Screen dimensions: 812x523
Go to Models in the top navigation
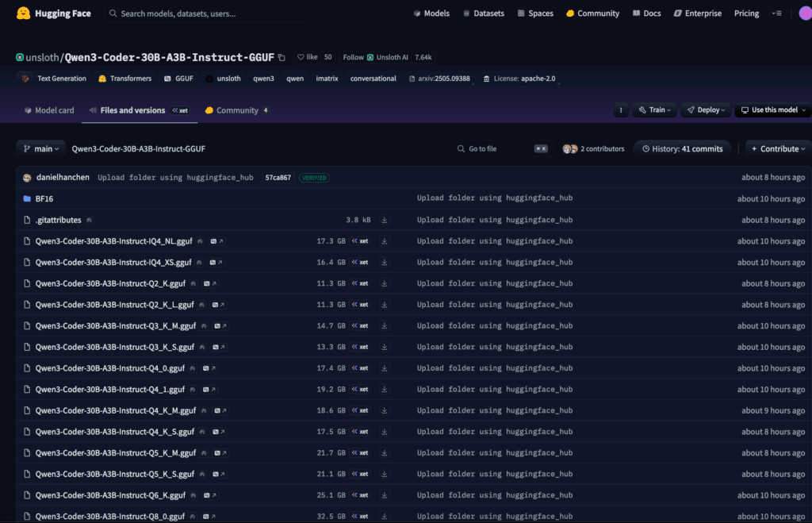tap(431, 13)
